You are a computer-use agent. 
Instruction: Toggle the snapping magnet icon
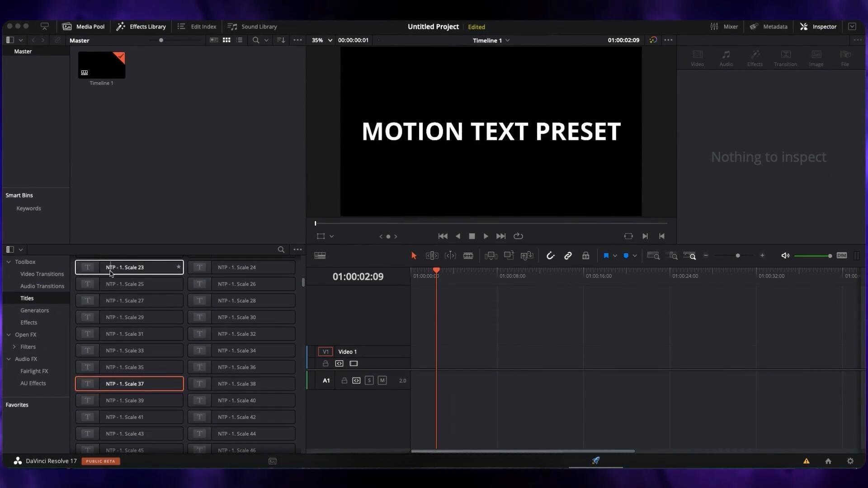pos(550,256)
